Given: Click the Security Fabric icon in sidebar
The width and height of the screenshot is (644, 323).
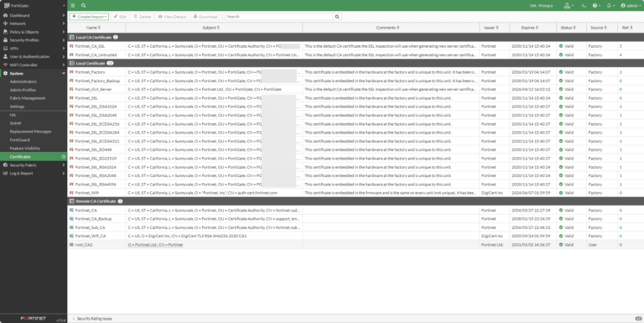Looking at the screenshot, I should [x=5, y=164].
